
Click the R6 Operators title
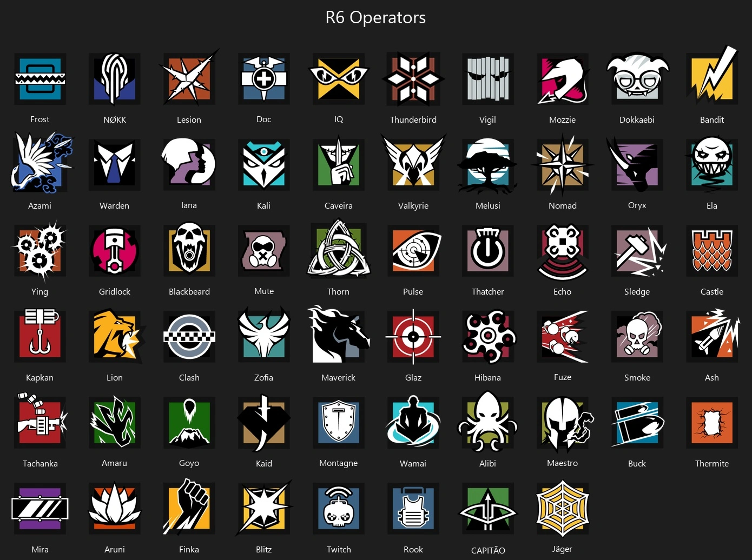coord(375,17)
